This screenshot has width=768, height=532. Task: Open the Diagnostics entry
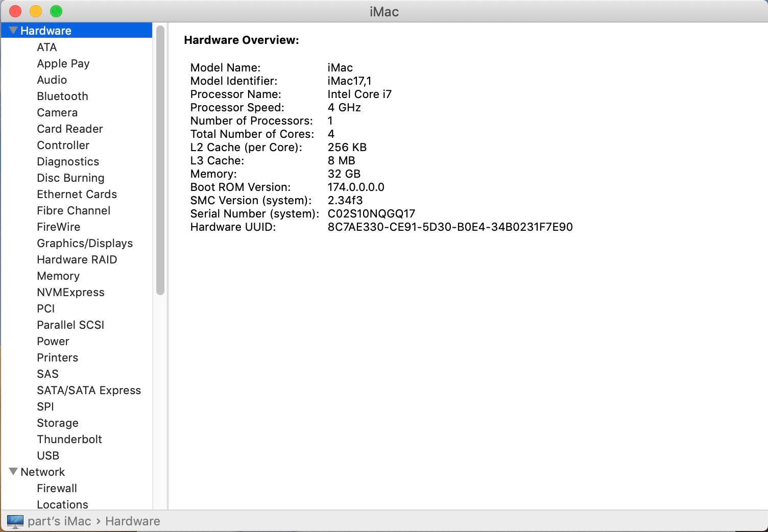(68, 161)
